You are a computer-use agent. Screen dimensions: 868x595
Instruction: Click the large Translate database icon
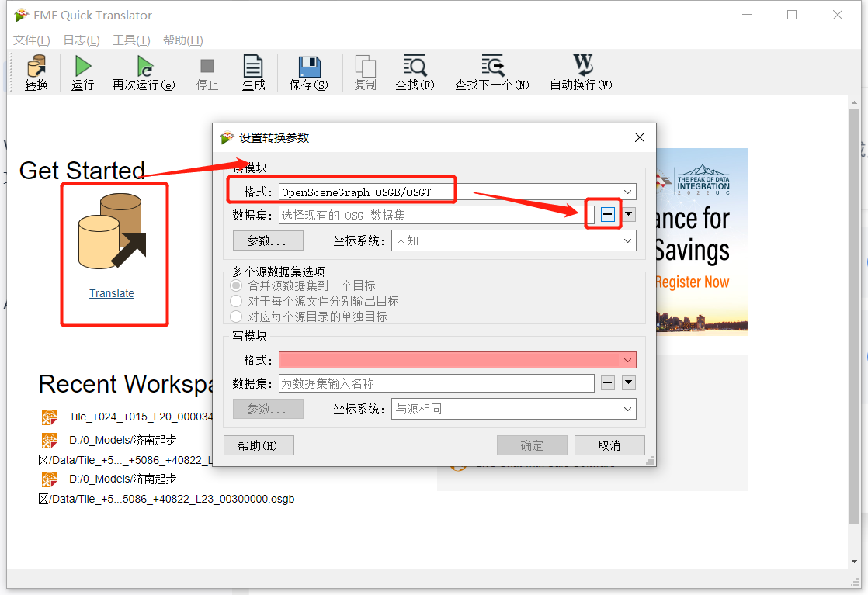[x=113, y=231]
